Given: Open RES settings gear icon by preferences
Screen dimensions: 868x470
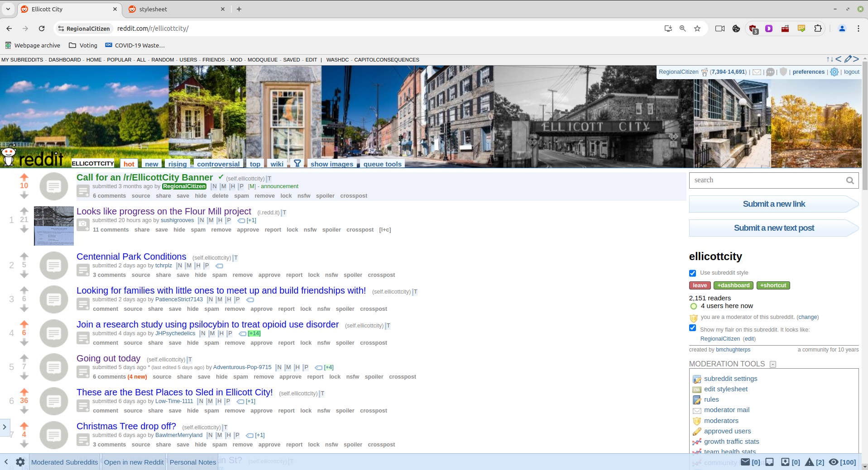Looking at the screenshot, I should 834,72.
